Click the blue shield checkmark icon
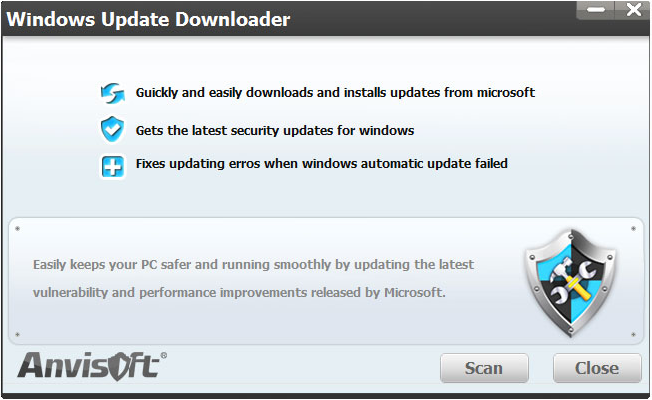Image resolution: width=652 pixels, height=400 pixels. point(112,129)
